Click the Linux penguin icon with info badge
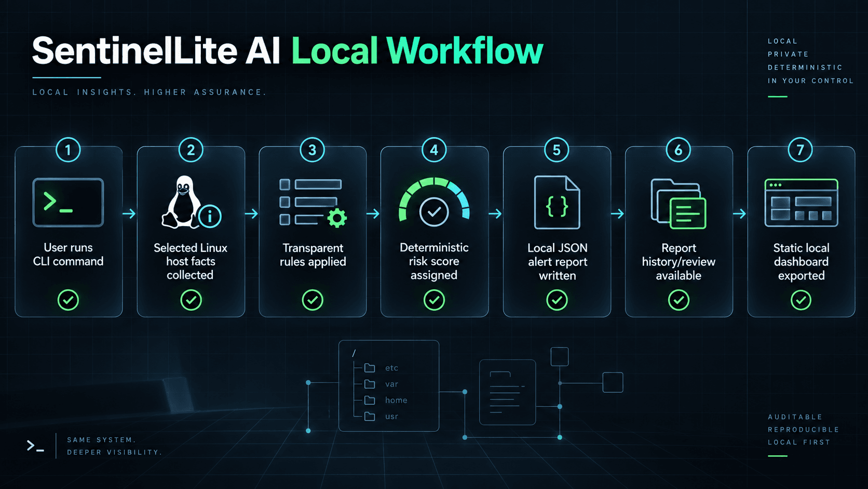868x489 pixels. [x=191, y=202]
